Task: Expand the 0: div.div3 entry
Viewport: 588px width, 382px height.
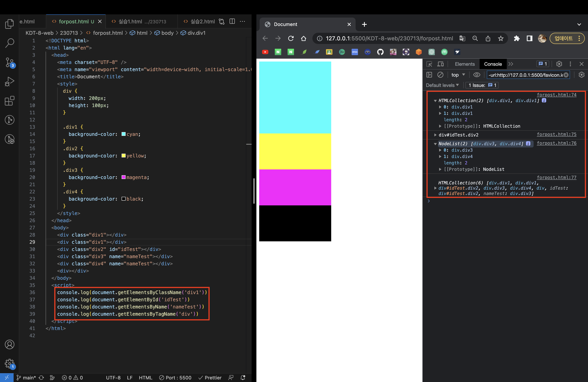Action: click(440, 150)
